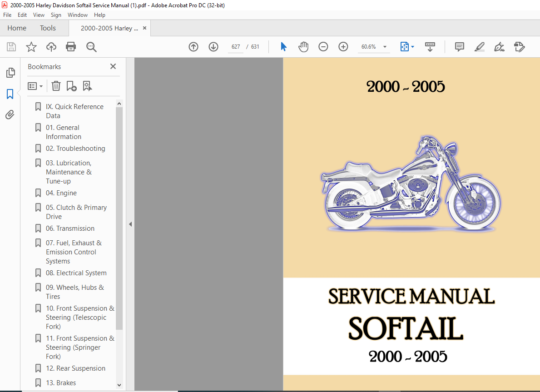540x392 pixels.
Task: Open bookmark 02. Troubleshooting
Action: point(75,149)
